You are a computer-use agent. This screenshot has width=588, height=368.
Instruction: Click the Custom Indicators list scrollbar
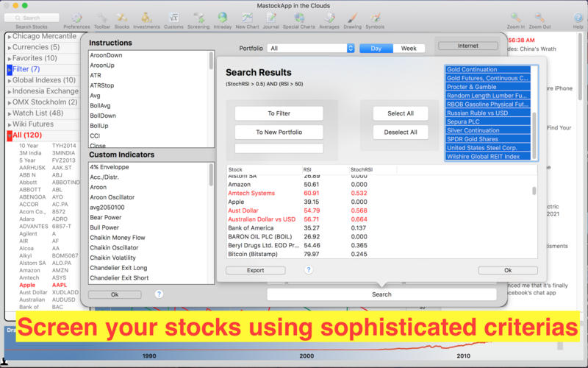click(x=211, y=174)
